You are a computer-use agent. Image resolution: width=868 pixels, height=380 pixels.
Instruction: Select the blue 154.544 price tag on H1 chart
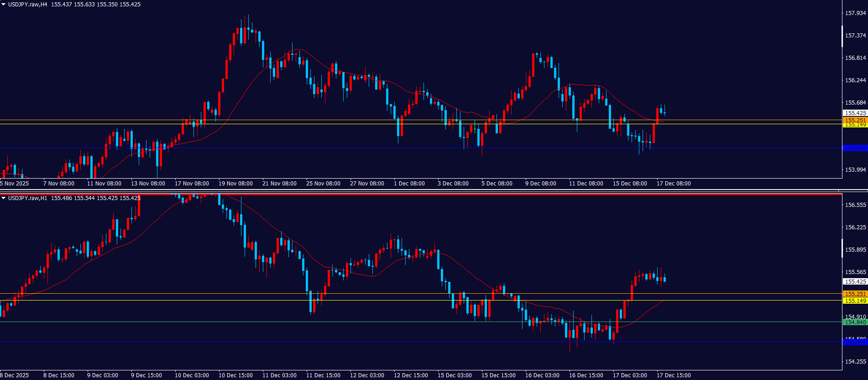tap(855, 342)
